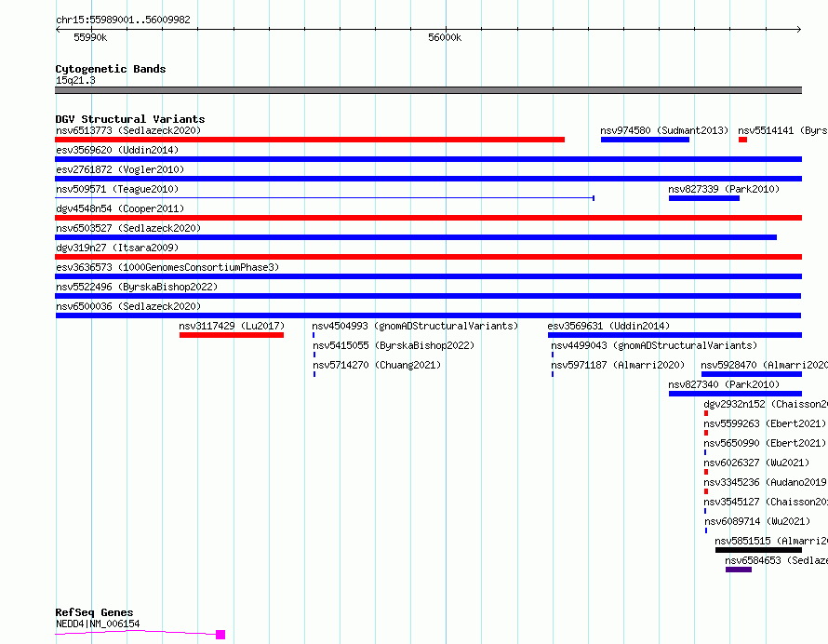Click nsv509571 (Teague2010) label

[x=117, y=189]
